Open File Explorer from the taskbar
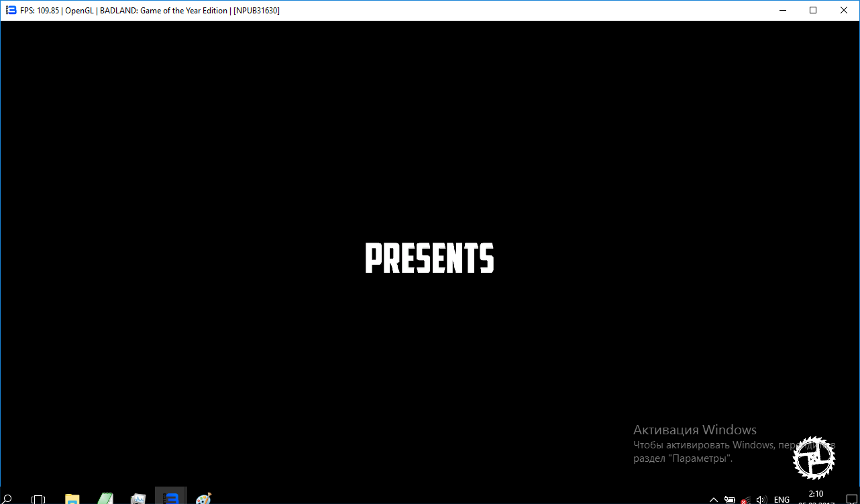 point(72,499)
